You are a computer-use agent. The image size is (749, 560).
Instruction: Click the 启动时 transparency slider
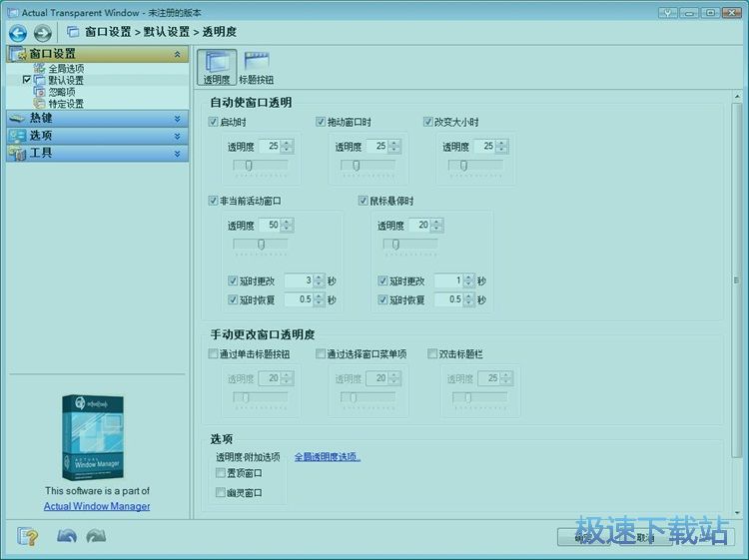[x=261, y=166]
